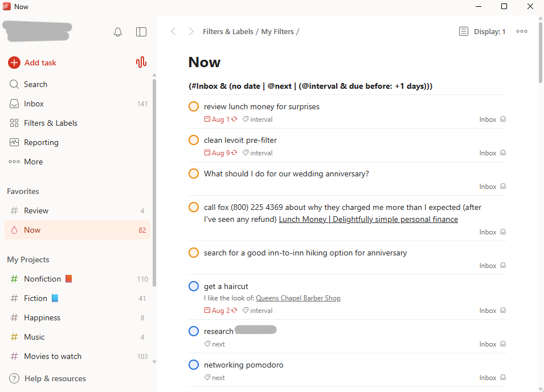Go forward with the right arrow
The width and height of the screenshot is (544, 392).
click(191, 31)
